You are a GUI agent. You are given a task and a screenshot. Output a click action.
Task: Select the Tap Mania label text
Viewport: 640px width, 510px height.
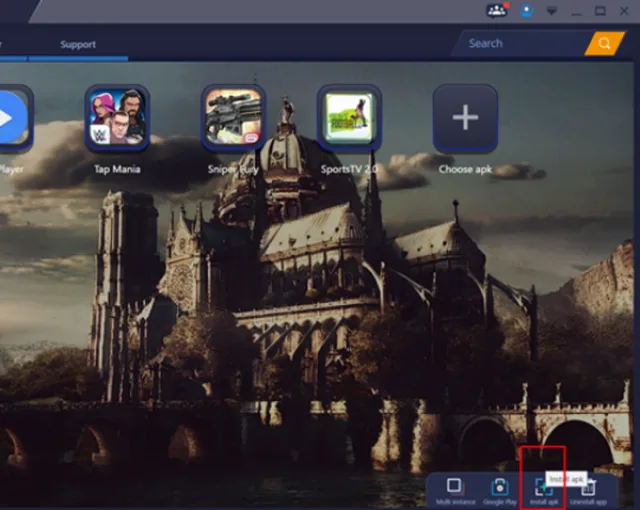click(117, 169)
